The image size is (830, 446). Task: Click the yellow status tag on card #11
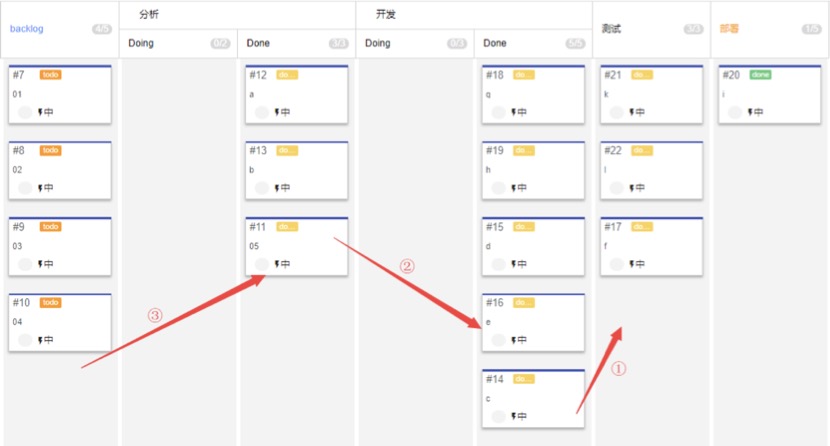(x=287, y=227)
